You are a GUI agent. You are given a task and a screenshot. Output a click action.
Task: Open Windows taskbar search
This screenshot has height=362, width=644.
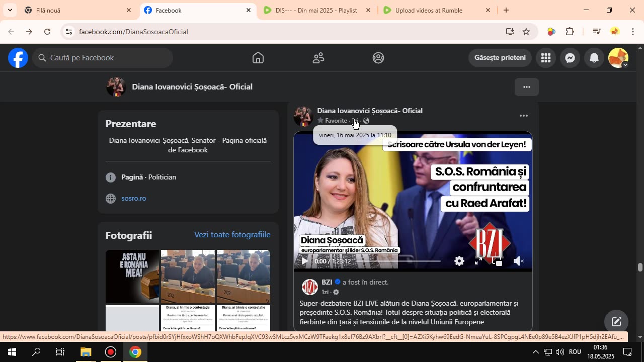[36, 352]
